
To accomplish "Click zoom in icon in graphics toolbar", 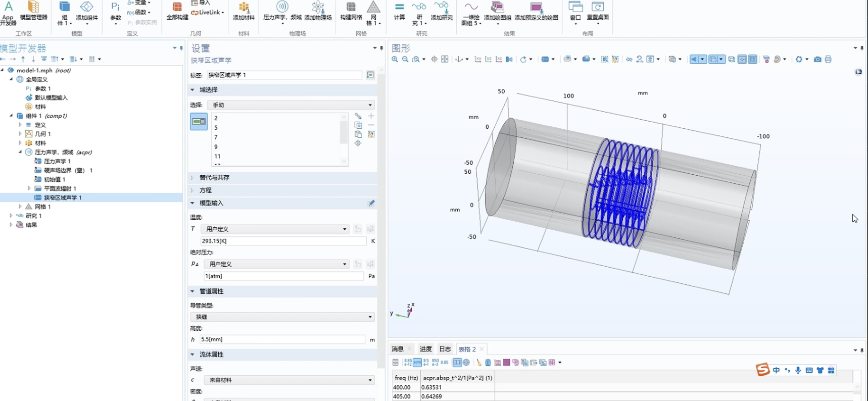I will [395, 60].
